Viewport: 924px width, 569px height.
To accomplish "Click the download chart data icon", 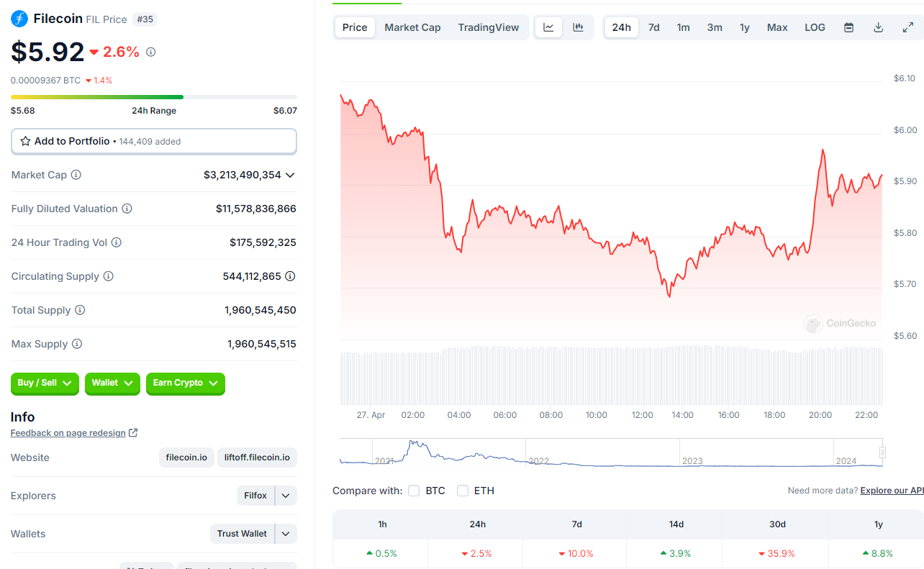I will pos(878,27).
